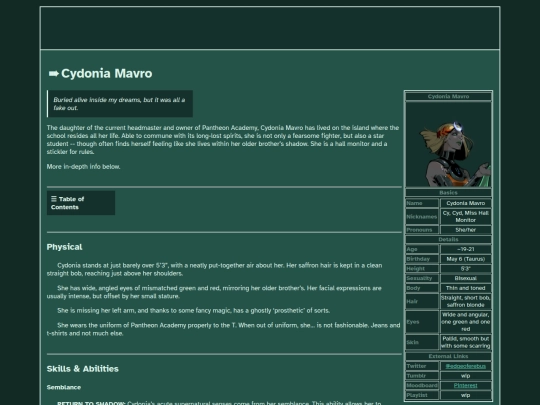
Task: Click the arrow icon before Cydonia Mavro title
Action: point(54,73)
